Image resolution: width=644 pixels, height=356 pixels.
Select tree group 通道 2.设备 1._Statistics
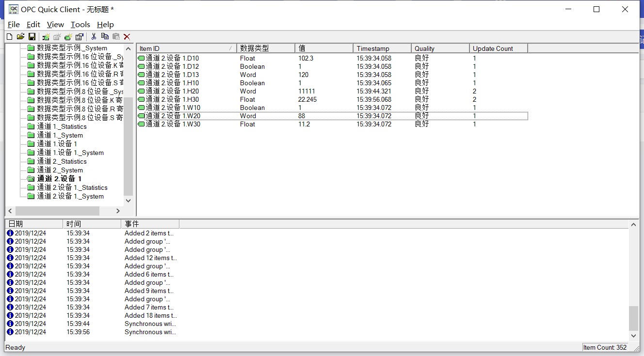[x=72, y=187]
